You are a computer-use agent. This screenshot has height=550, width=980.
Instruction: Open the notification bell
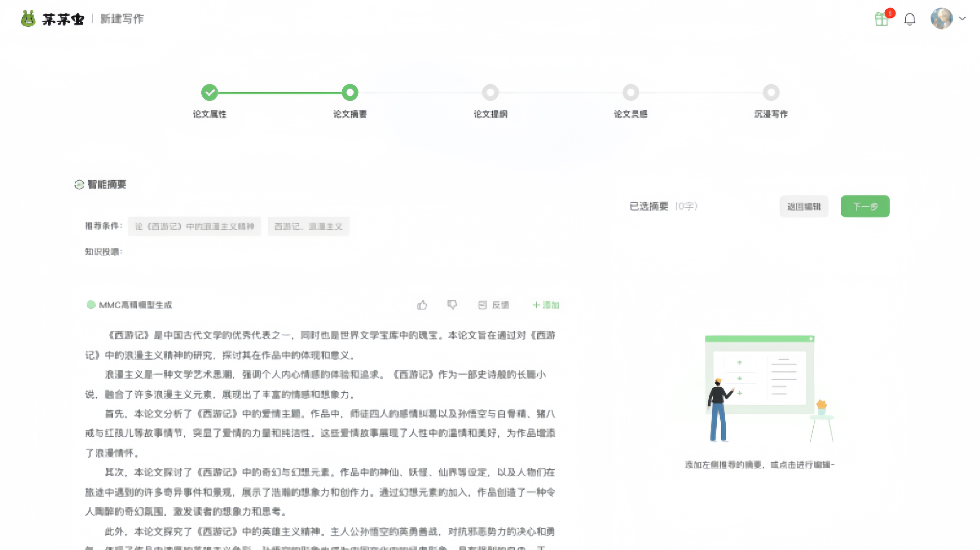point(910,19)
